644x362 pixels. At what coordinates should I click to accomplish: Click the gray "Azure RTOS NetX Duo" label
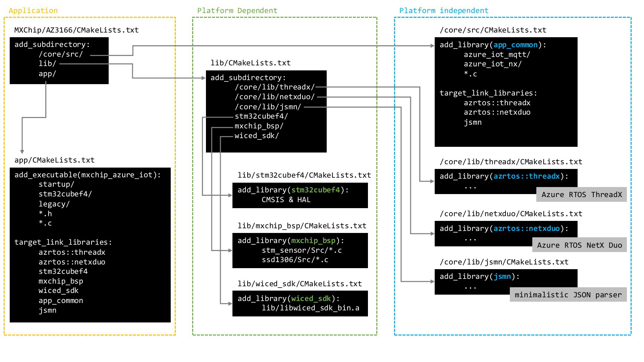580,245
